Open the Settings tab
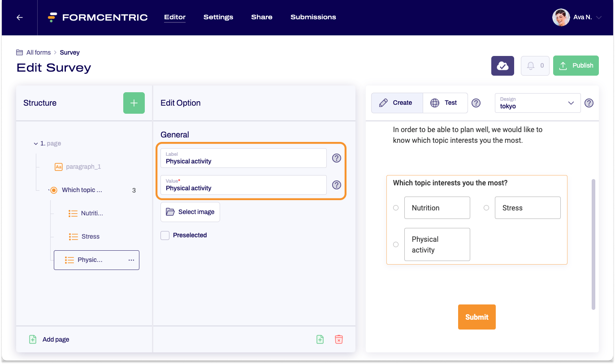This screenshot has width=615, height=364. click(218, 17)
